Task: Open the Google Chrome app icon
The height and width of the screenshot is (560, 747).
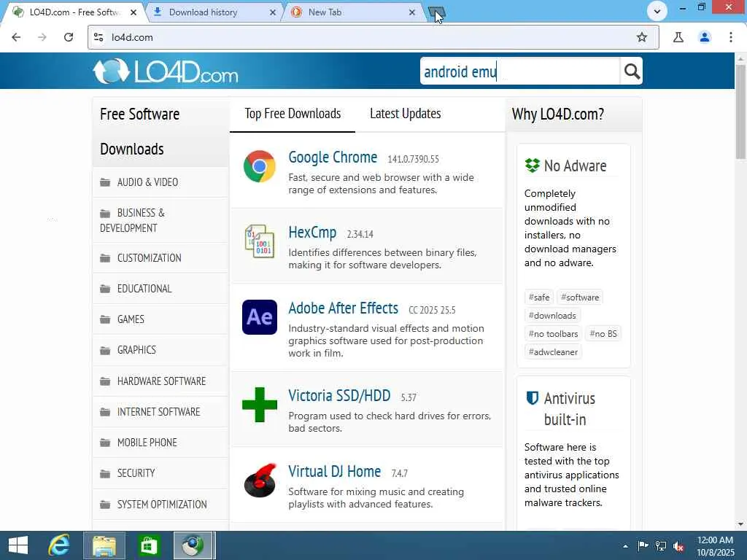Action: click(x=260, y=166)
